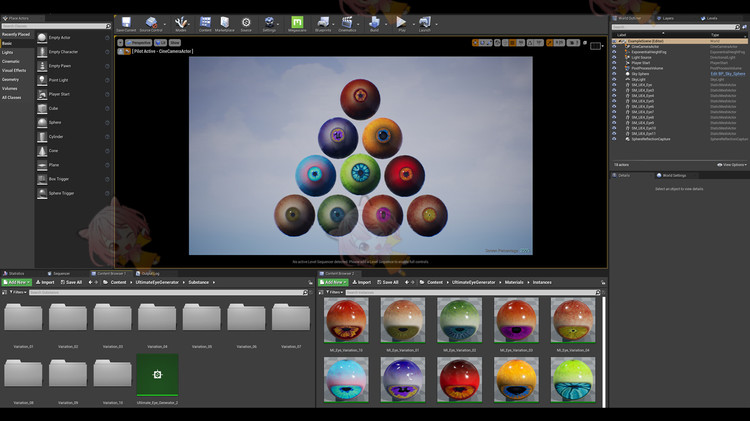Select Lights category in Place Actors
Screen dimensions: 750x421
click(x=8, y=52)
